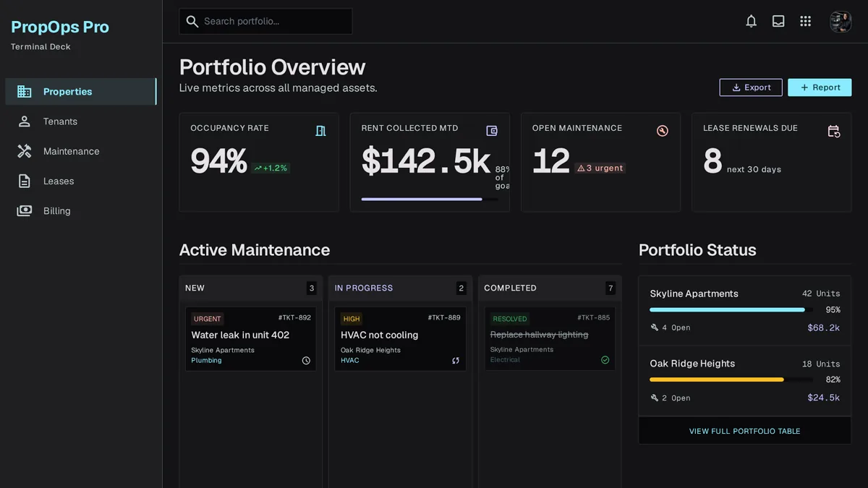Click the check circle on hallway lighting ticket
Screen dimensions: 868x488
click(605, 360)
